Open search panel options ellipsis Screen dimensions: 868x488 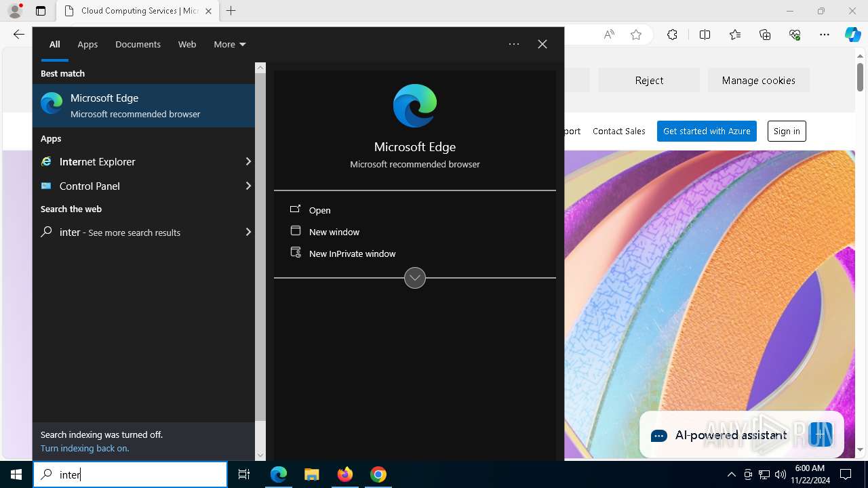pyautogui.click(x=514, y=44)
